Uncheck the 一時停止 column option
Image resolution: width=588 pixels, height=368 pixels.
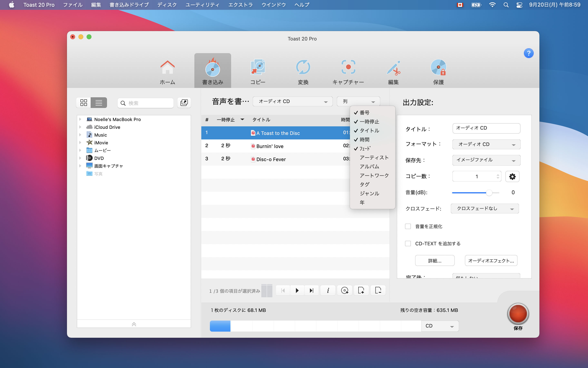(372, 122)
